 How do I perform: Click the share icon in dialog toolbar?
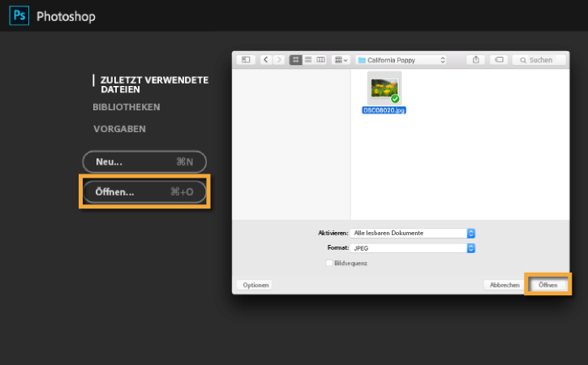pos(476,60)
